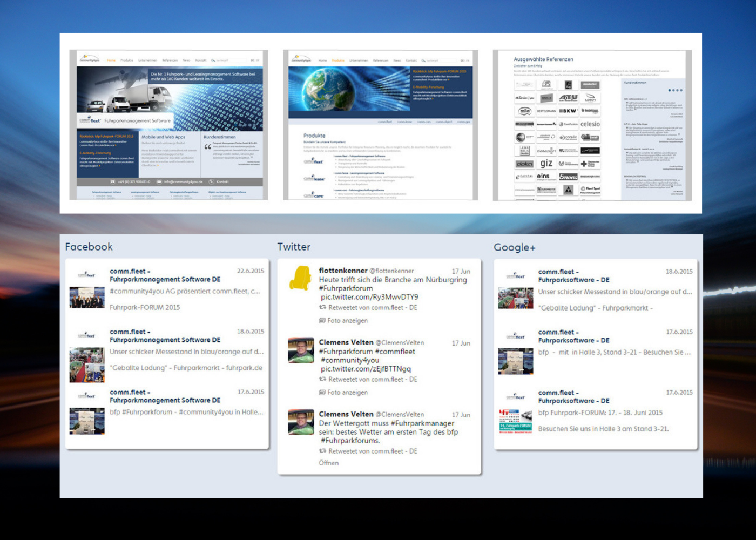Screen dimensions: 756x540
Task: Click the search magnifier icon in the header
Action: [x=213, y=60]
